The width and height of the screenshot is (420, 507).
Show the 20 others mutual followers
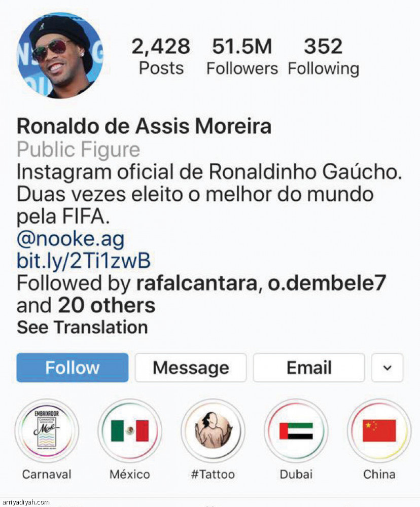tap(107, 305)
